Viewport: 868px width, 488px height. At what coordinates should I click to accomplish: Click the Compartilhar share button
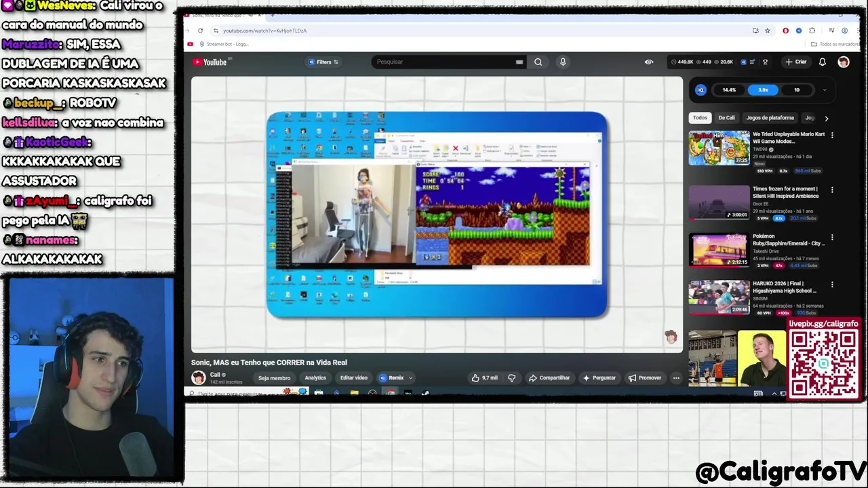[x=549, y=378]
